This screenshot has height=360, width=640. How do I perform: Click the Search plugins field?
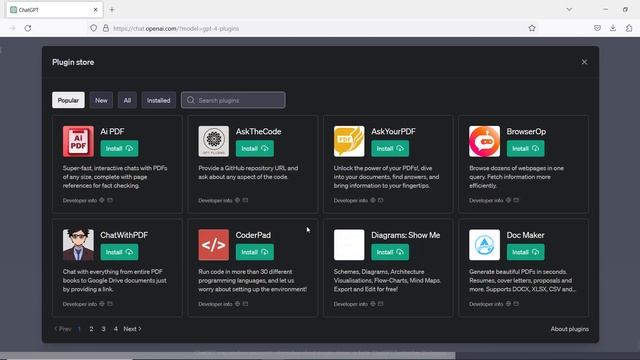click(x=233, y=100)
